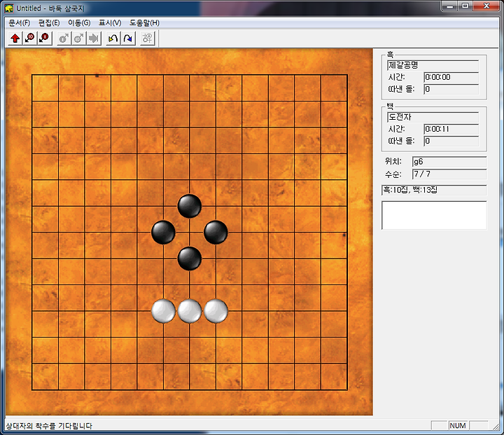Screen dimensions: 504x435
Task: Click the empty white comment box
Action: pyautogui.click(x=434, y=215)
